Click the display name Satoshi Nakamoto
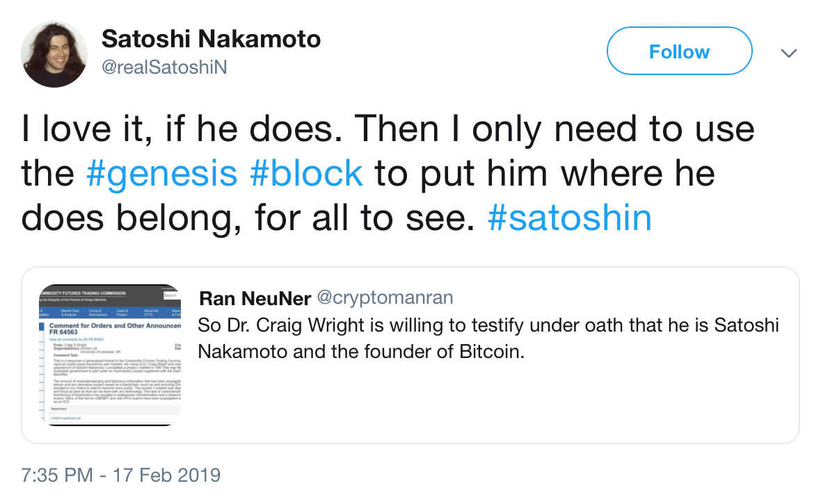 pyautogui.click(x=211, y=39)
